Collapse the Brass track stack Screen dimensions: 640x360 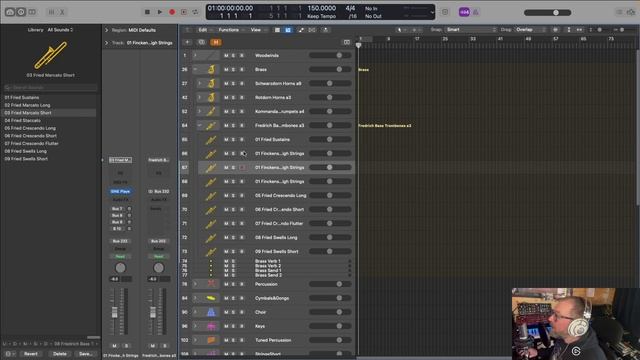pyautogui.click(x=195, y=69)
